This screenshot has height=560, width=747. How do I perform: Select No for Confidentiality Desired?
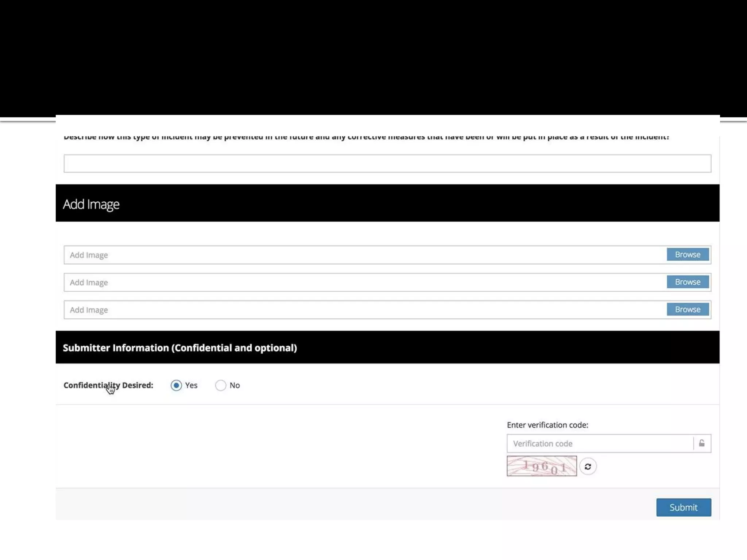(x=221, y=385)
